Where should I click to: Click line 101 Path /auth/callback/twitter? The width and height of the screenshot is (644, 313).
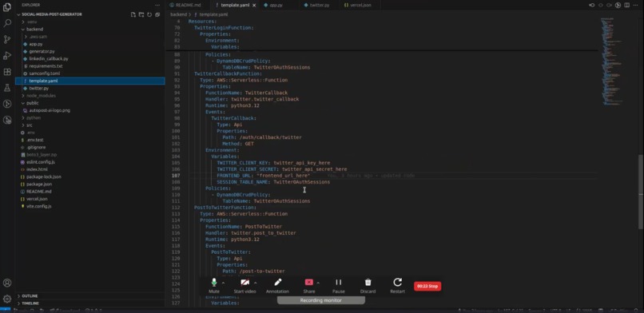pyautogui.click(x=262, y=137)
